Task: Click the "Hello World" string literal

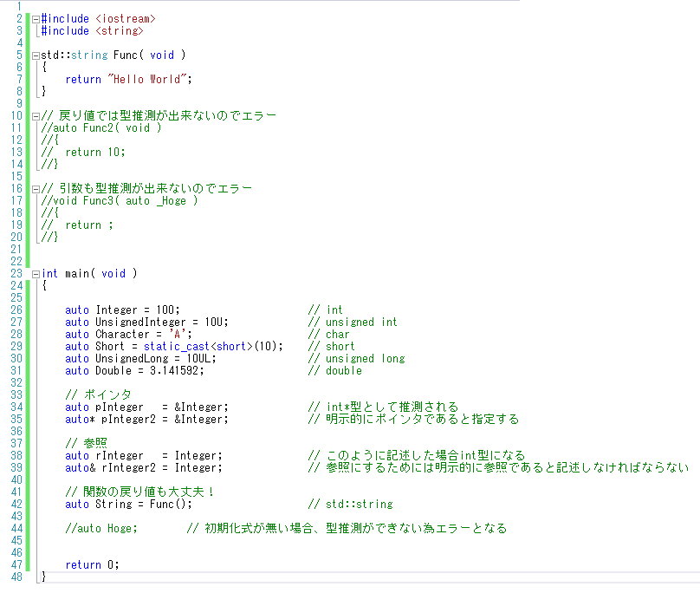Action: point(147,79)
